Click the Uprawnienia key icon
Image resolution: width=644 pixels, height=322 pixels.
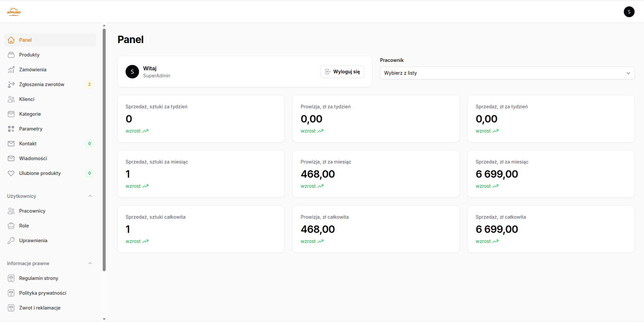pyautogui.click(x=11, y=241)
